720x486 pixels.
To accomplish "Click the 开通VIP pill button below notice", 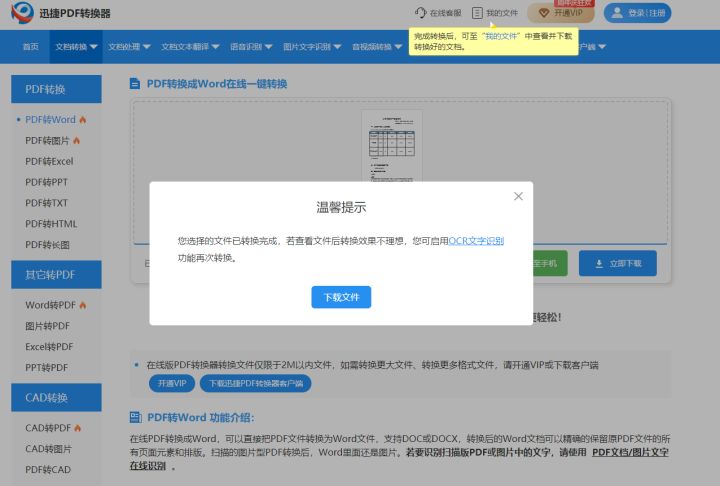I will 172,383.
